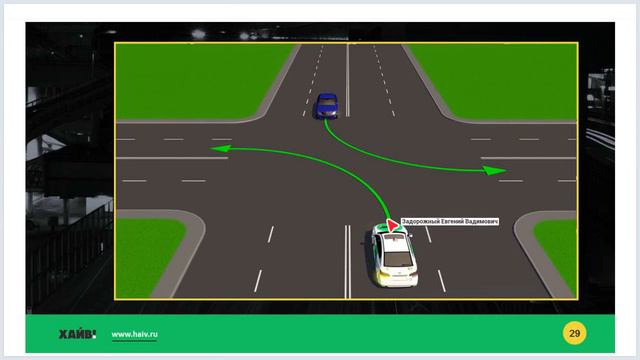Select the blue car in intersection
Viewport: 640px width, 360px height.
(327, 106)
